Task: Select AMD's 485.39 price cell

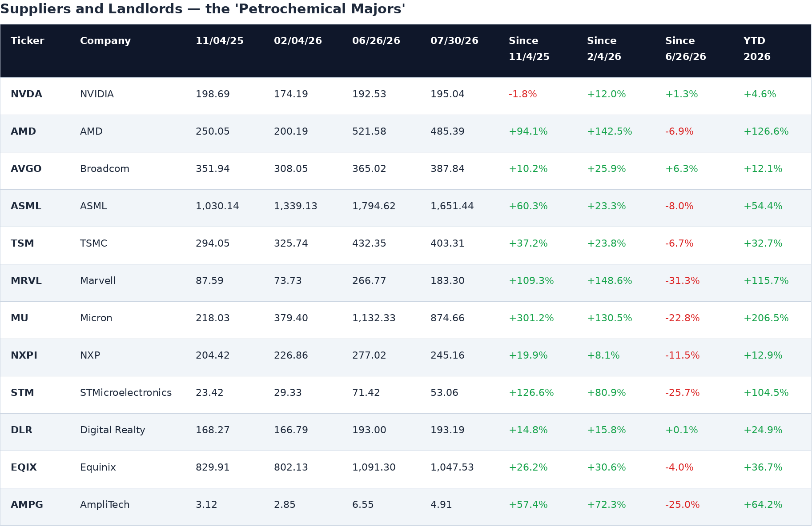Action: pyautogui.click(x=447, y=132)
